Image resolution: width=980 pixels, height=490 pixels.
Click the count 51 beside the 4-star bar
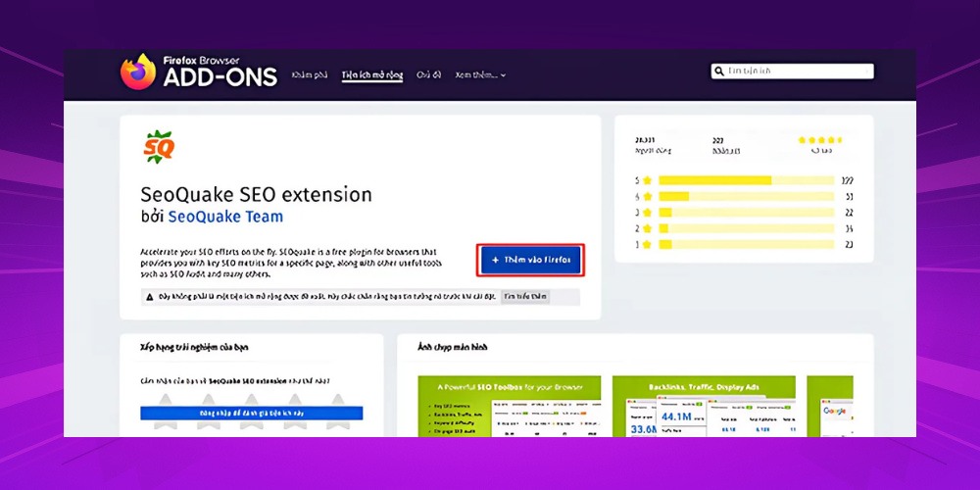850,196
